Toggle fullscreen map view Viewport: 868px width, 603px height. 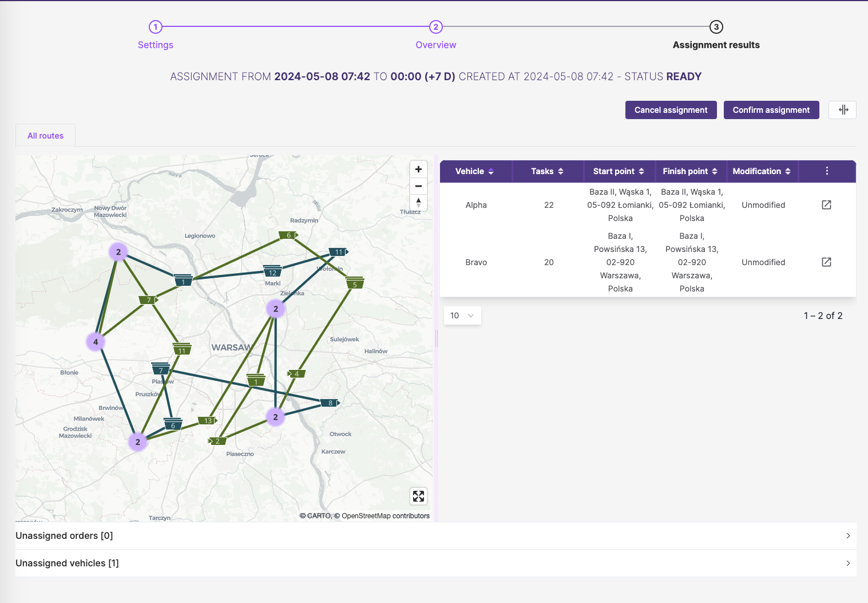418,496
